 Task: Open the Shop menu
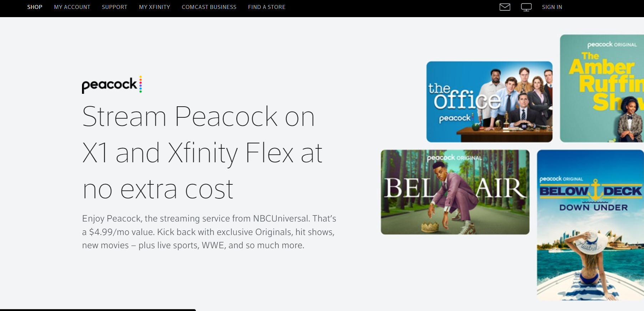click(35, 7)
